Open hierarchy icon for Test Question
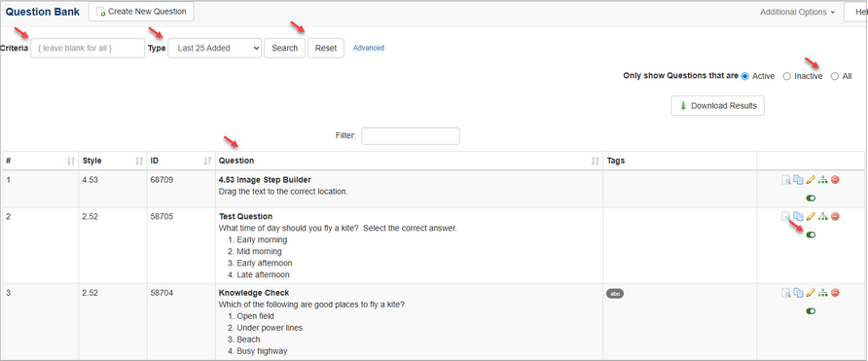The image size is (868, 361). (823, 216)
